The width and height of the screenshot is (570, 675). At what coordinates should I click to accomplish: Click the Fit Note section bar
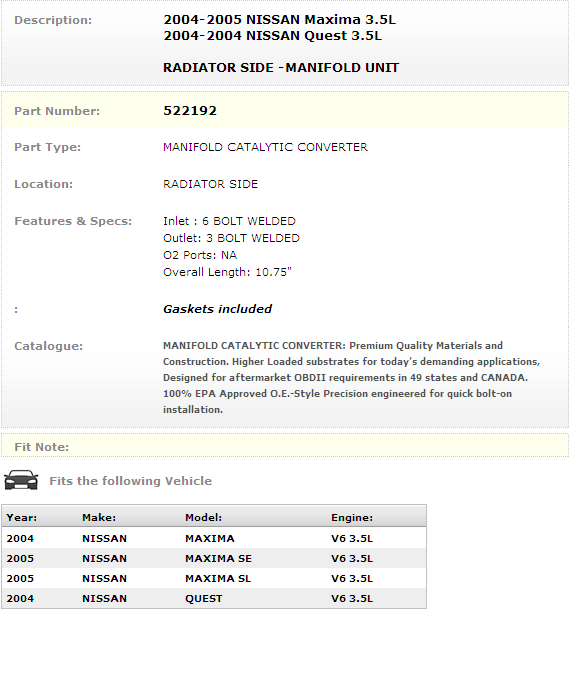tap(285, 446)
